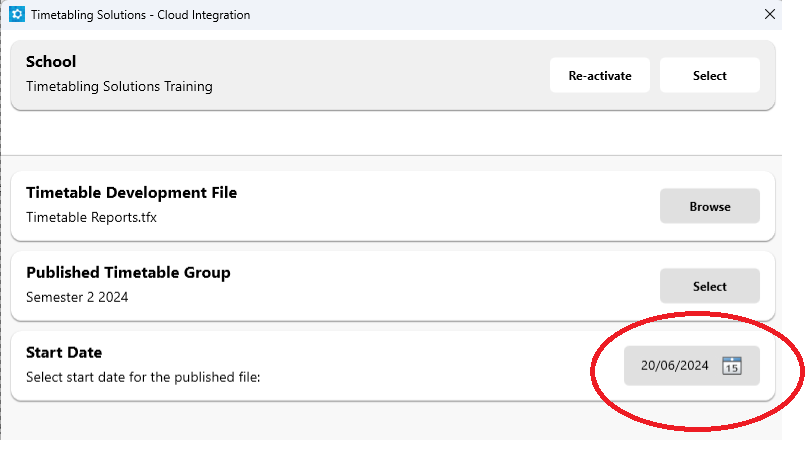Click the 'Semester 2 2024' group name
812x464 pixels.
pyautogui.click(x=77, y=297)
